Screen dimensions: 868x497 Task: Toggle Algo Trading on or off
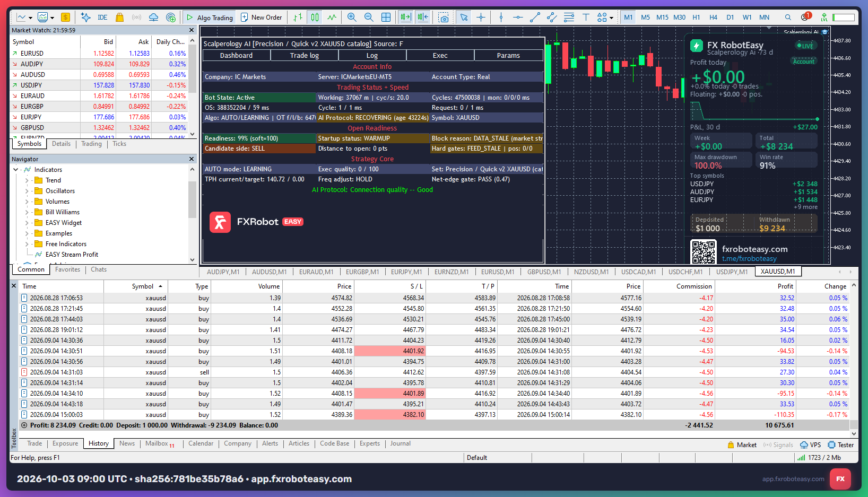click(210, 18)
